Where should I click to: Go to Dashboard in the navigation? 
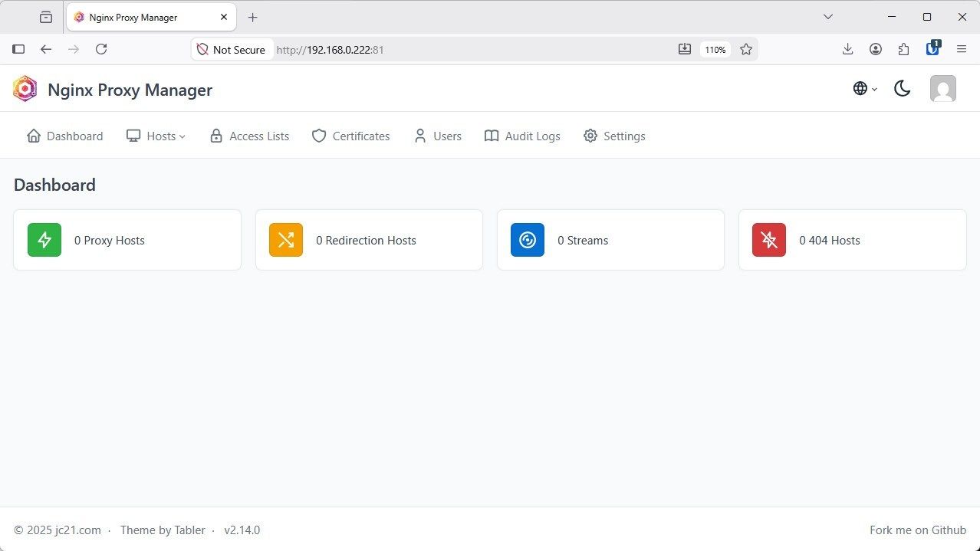point(64,136)
